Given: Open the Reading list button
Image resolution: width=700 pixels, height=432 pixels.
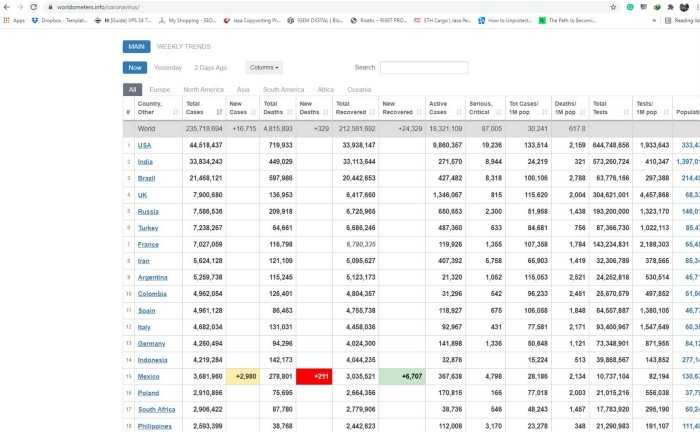Looking at the screenshot, I should (x=682, y=21).
